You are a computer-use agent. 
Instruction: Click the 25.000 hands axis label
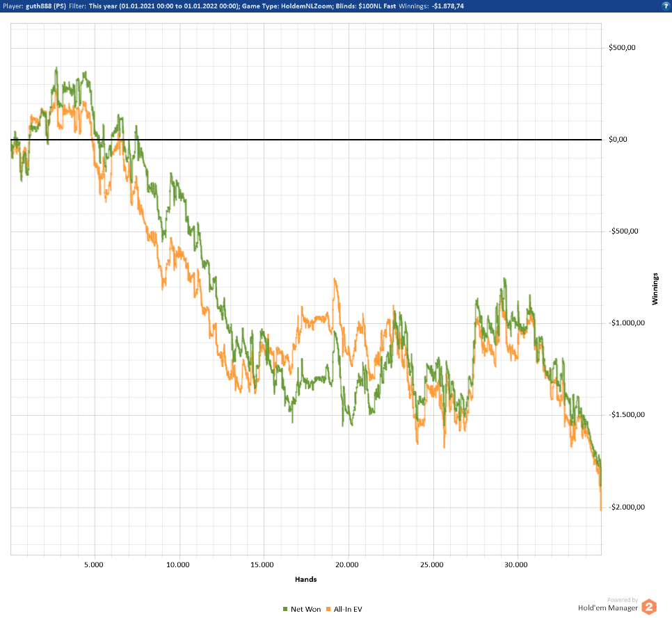point(431,565)
